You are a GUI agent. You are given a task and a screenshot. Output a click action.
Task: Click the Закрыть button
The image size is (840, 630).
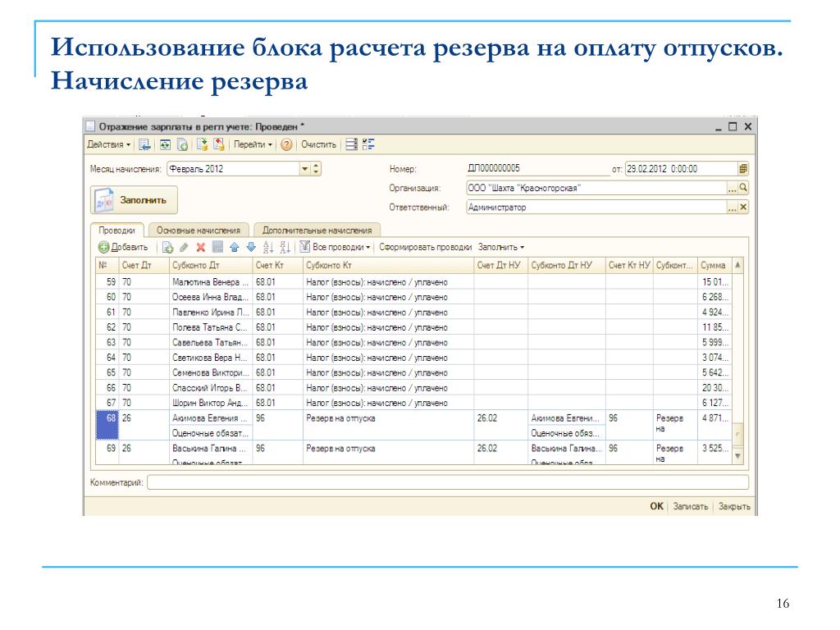734,506
